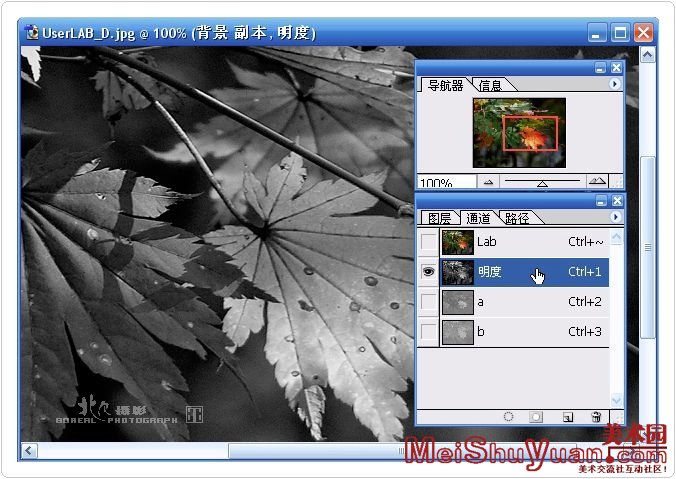Click the Ctrl+1 shortcut text
The width and height of the screenshot is (676, 479).
coord(585,272)
